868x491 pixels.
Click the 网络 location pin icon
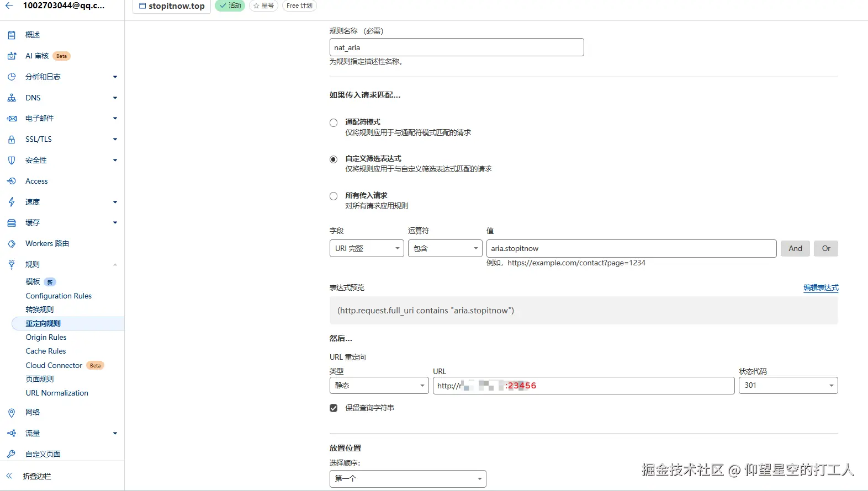(x=12, y=412)
